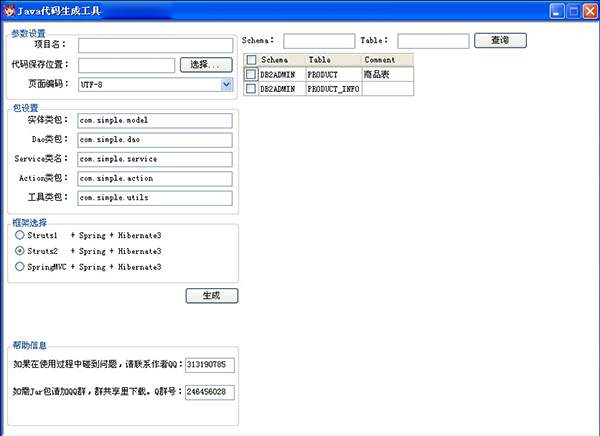Close the Java代码生成工具 window

[x=590, y=11]
